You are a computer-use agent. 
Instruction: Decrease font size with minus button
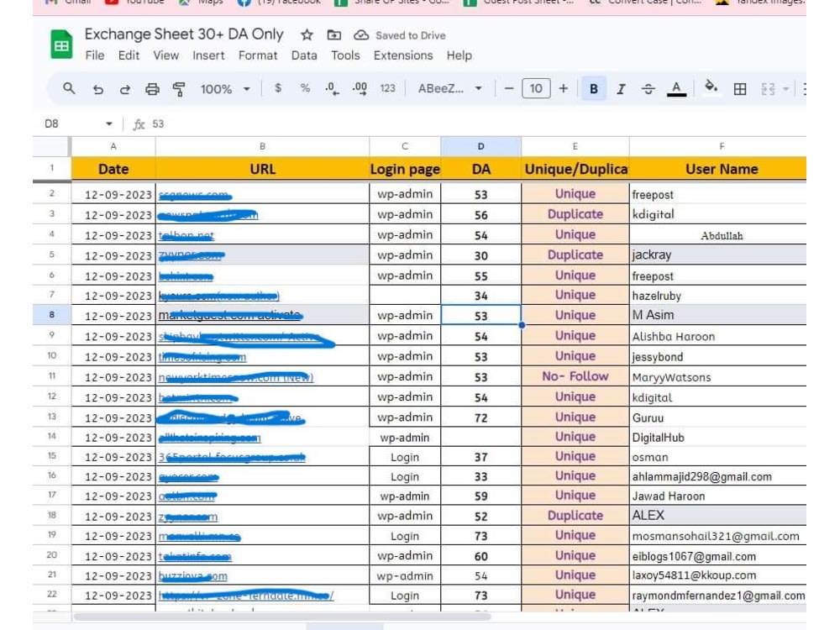pyautogui.click(x=509, y=88)
